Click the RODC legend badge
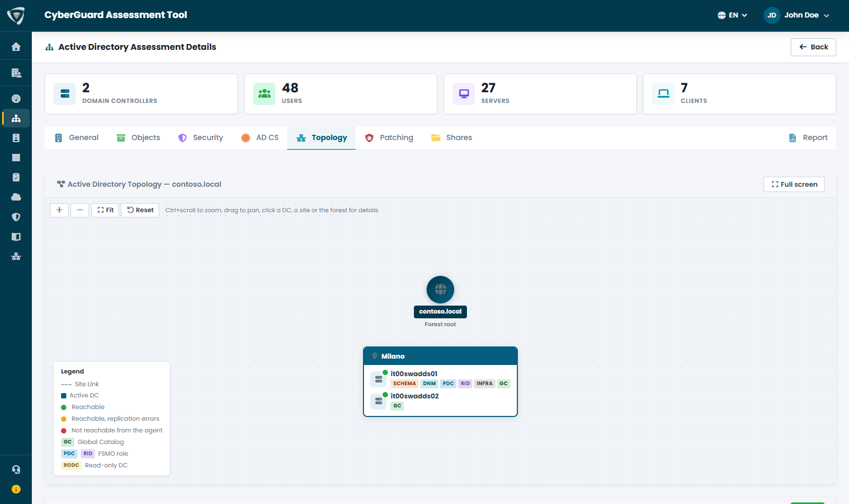 coord(71,465)
